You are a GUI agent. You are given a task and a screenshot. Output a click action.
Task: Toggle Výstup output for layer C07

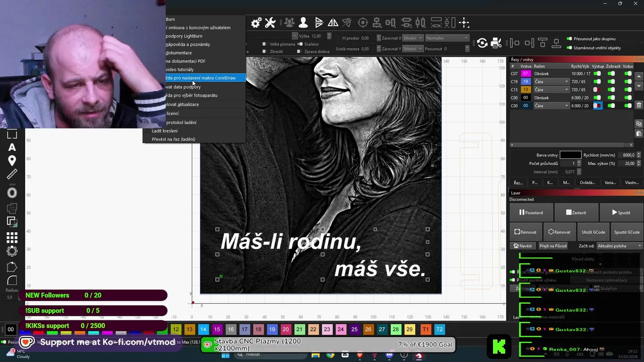click(x=597, y=73)
